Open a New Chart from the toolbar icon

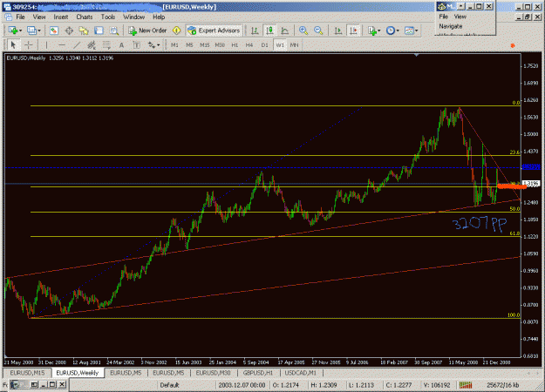pos(15,30)
